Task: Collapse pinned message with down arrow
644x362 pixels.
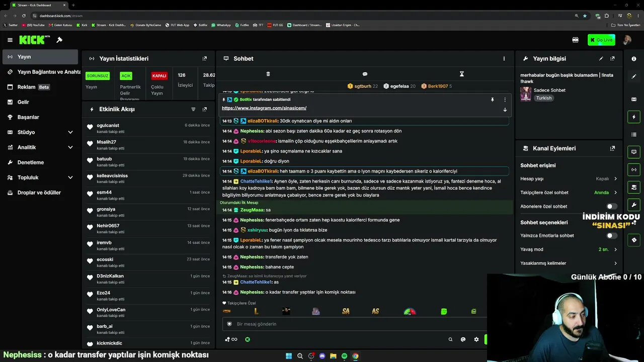Action: click(505, 110)
